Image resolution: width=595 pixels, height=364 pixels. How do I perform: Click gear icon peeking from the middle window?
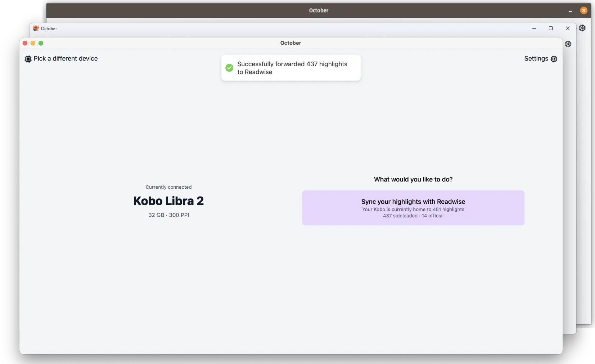pyautogui.click(x=568, y=44)
